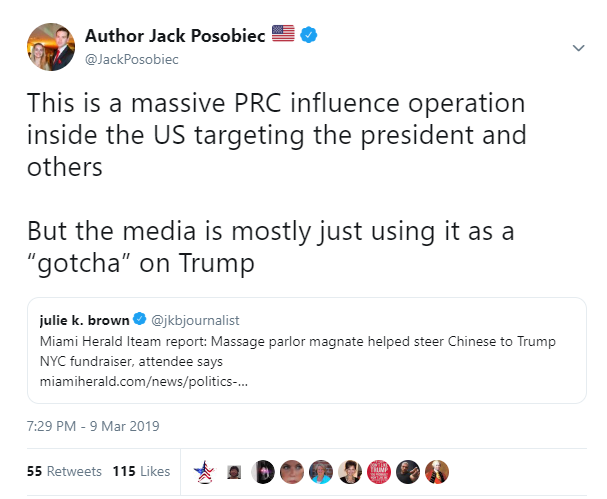Open Jack Posobiec's profile picture
Screen dimensions: 607x499
pos(51,47)
